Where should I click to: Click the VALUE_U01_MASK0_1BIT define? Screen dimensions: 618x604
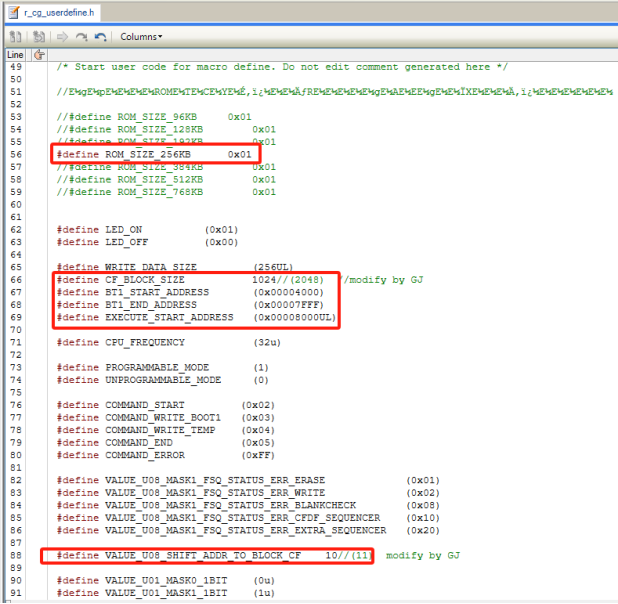tap(166, 580)
